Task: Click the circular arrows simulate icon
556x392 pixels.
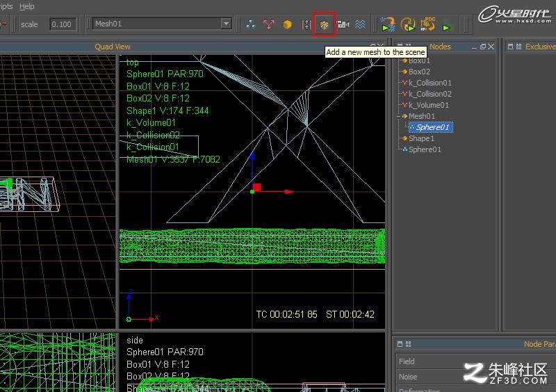Action: [x=408, y=24]
